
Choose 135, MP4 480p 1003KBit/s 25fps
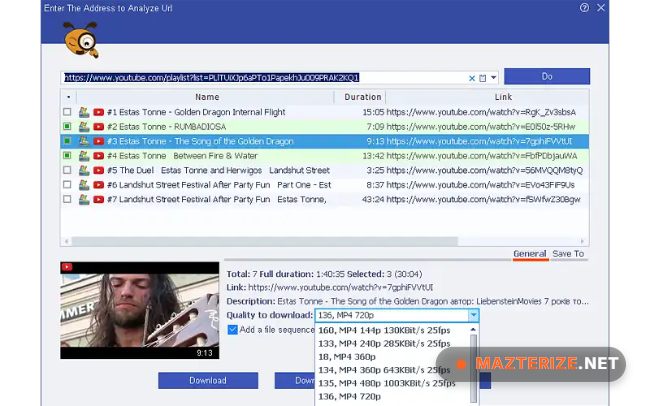click(x=387, y=383)
